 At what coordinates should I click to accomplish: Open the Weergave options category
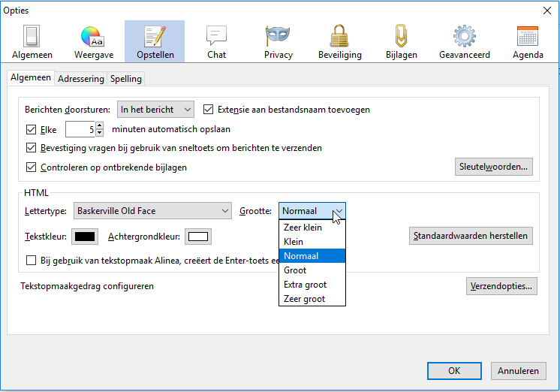pos(93,42)
